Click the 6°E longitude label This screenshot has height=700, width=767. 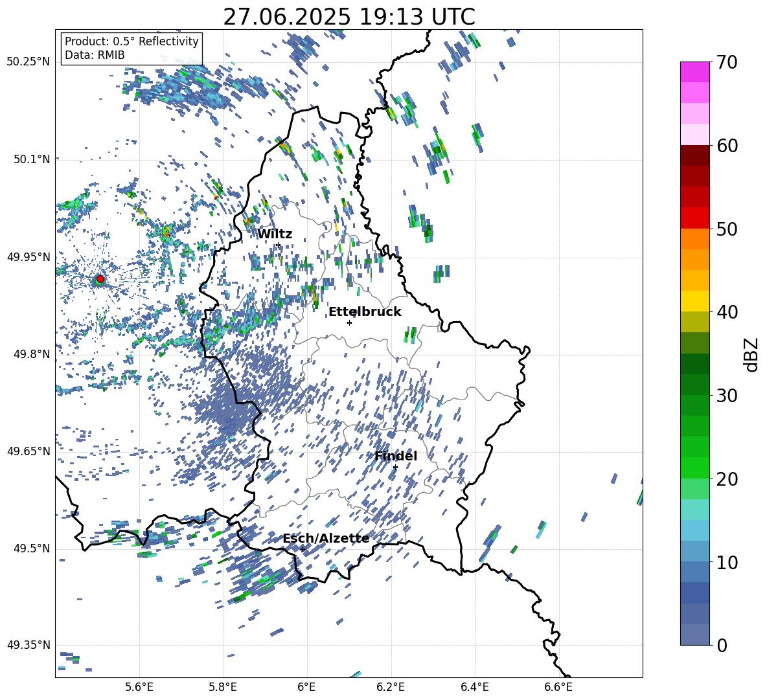[x=306, y=687]
